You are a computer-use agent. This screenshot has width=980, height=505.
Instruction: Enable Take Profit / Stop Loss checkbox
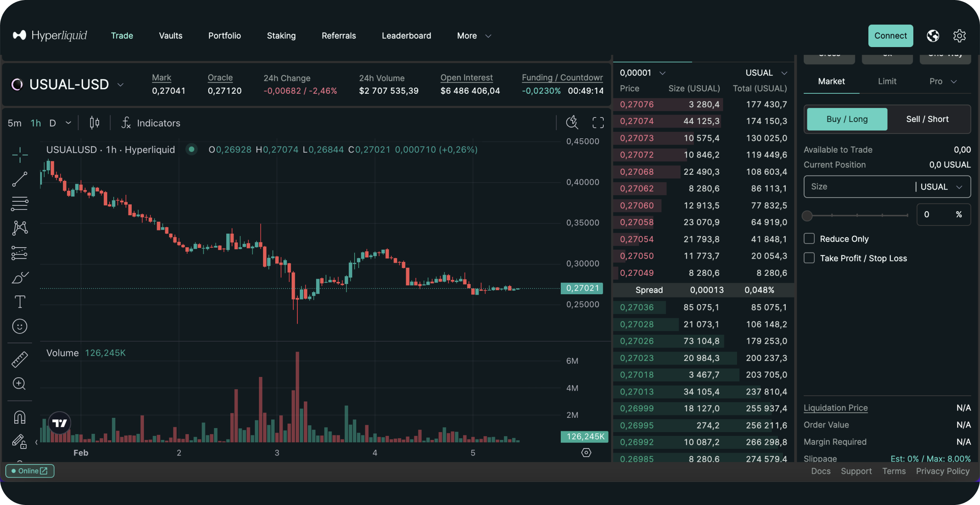tap(809, 258)
